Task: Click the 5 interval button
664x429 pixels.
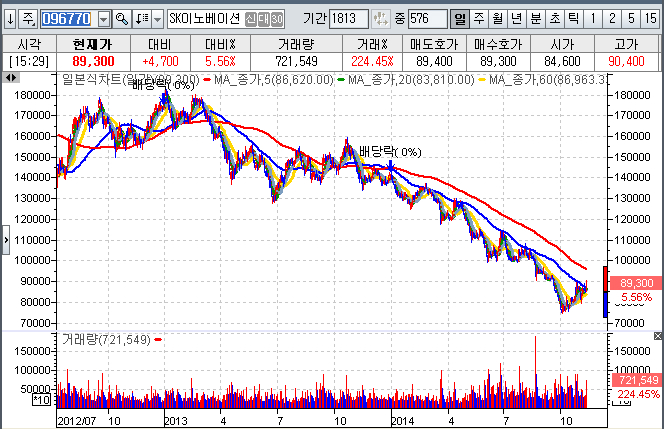Action: (x=630, y=19)
